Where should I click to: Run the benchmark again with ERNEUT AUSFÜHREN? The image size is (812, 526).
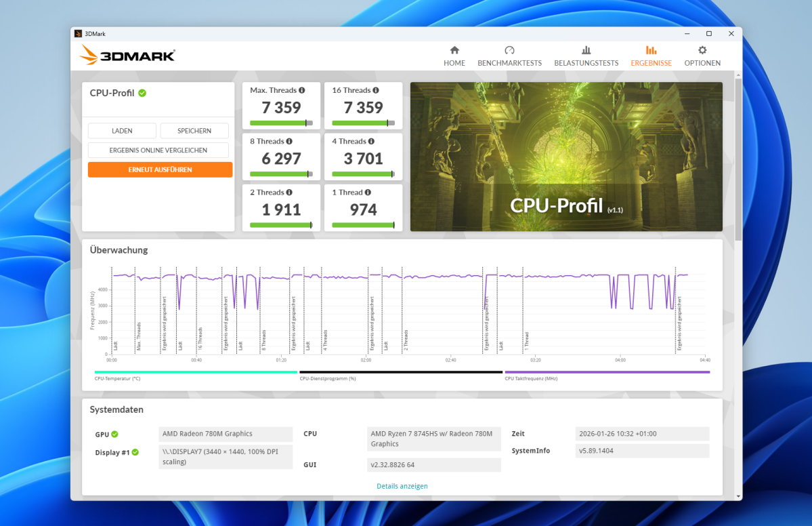point(160,169)
